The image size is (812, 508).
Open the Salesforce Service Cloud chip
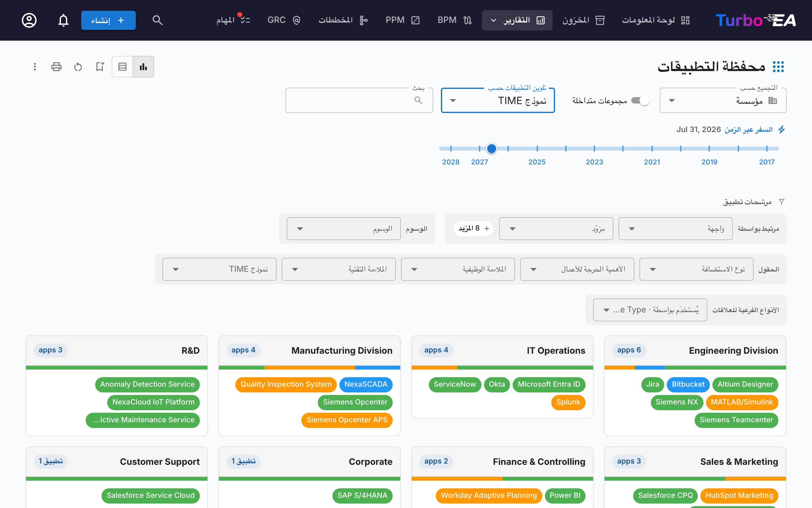pyautogui.click(x=151, y=496)
